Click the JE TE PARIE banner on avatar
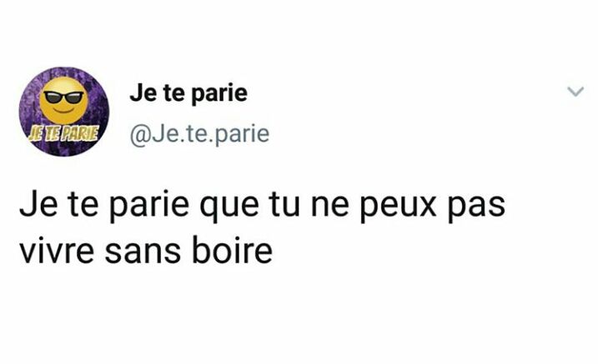Image resolution: width=598 pixels, height=364 pixels. 63,133
